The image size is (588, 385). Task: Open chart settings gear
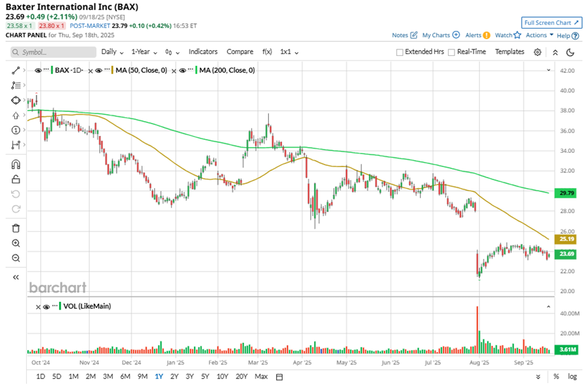pyautogui.click(x=537, y=52)
